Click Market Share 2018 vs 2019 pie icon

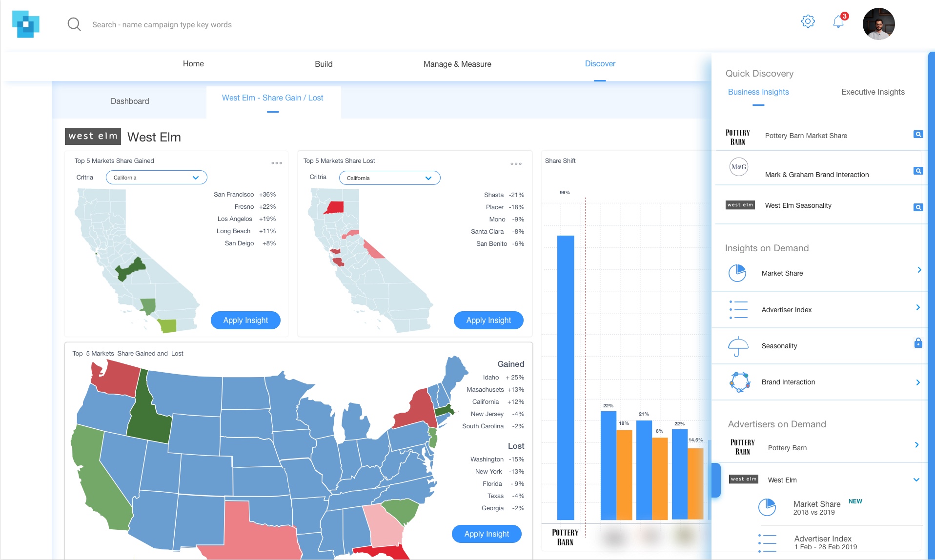click(x=767, y=507)
